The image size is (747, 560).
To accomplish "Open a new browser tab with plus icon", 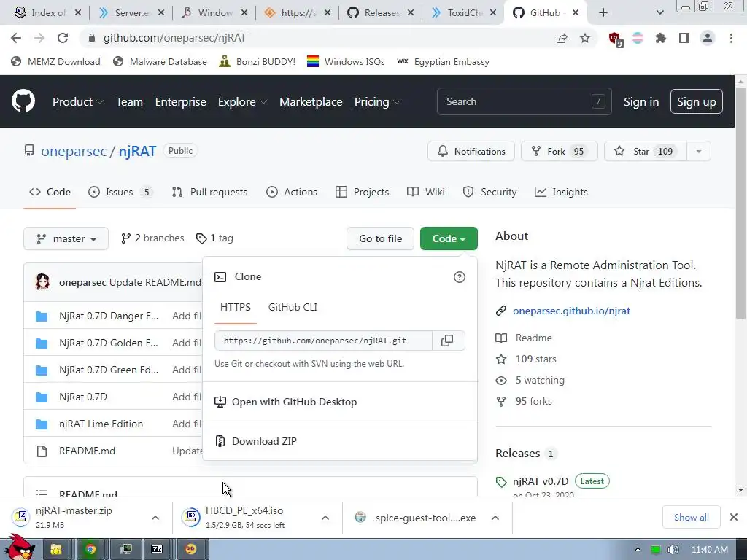I will [603, 13].
